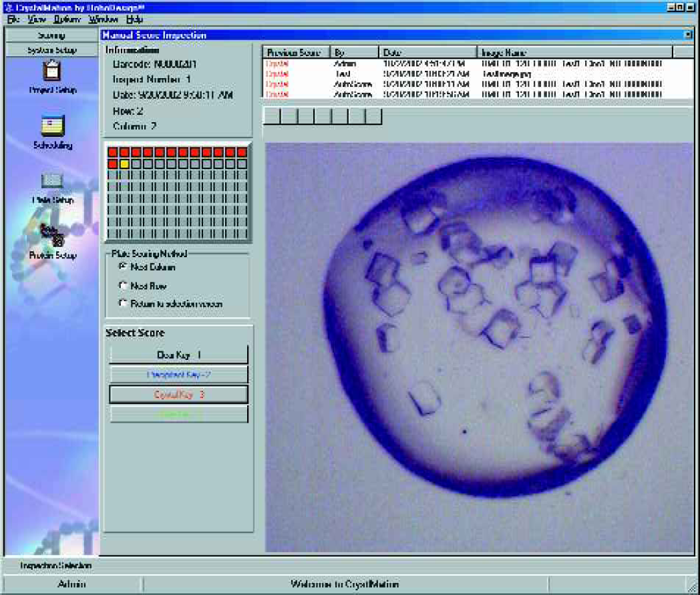The image size is (700, 595).
Task: Expand the Scoring sidebar section
Action: pyautogui.click(x=51, y=35)
